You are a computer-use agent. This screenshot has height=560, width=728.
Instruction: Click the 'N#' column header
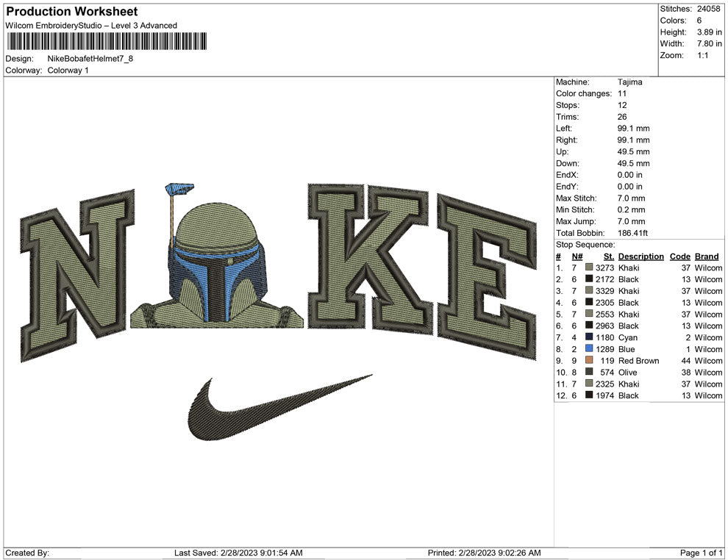point(577,256)
